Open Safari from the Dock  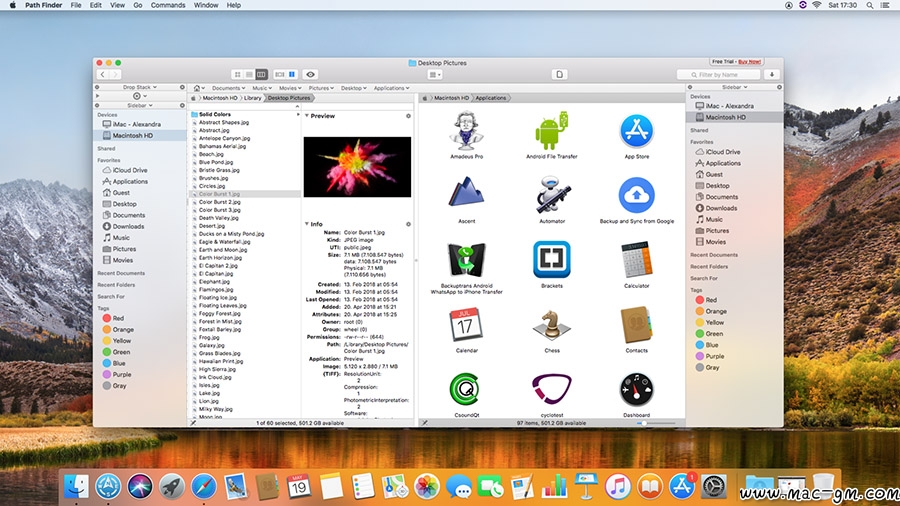pyautogui.click(x=204, y=487)
